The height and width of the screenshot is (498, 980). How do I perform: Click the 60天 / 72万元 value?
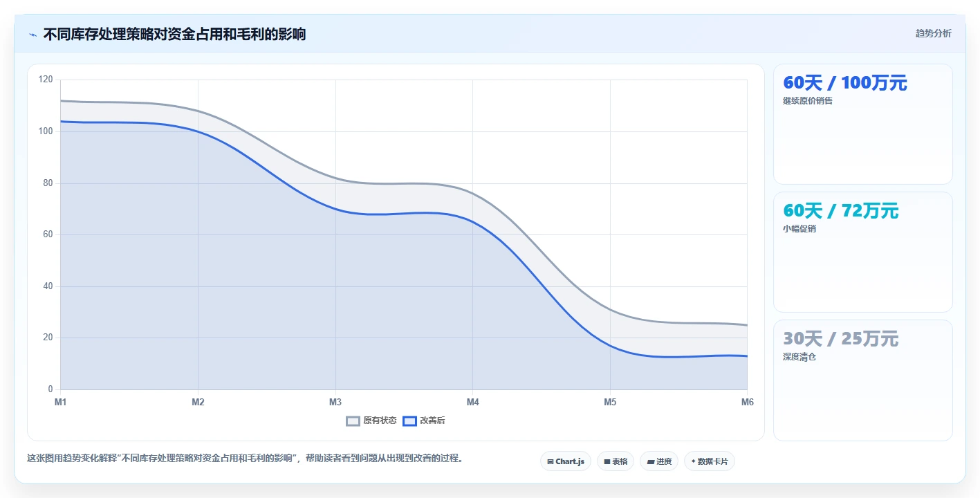tap(840, 211)
